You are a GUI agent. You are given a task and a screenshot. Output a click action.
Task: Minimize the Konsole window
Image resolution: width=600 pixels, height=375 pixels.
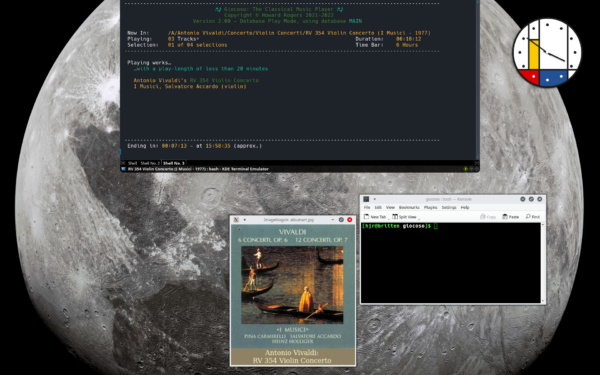pyautogui.click(x=523, y=199)
